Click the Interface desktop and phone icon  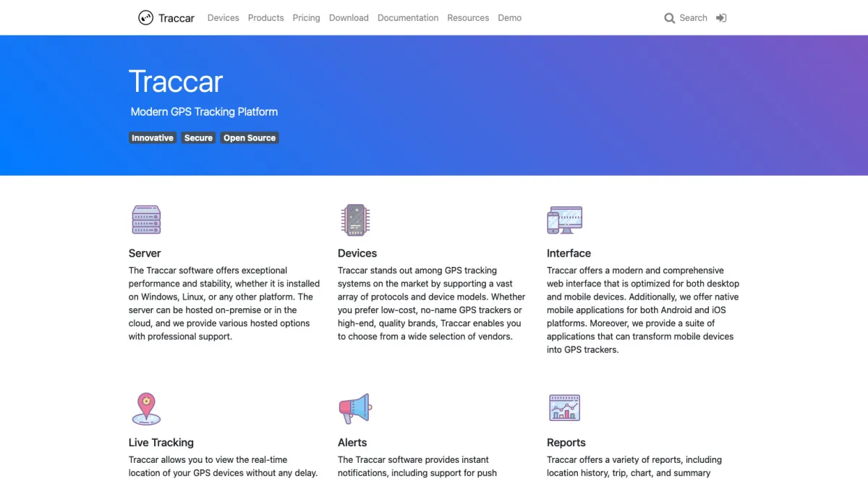[564, 219]
